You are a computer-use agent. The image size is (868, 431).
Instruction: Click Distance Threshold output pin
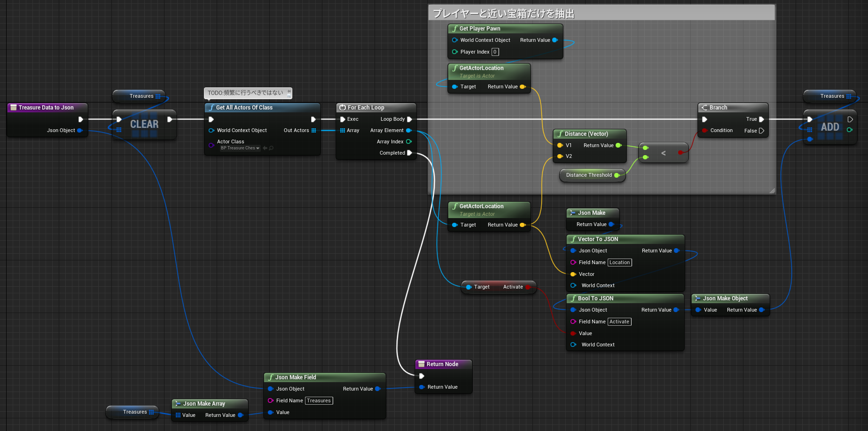click(x=617, y=175)
